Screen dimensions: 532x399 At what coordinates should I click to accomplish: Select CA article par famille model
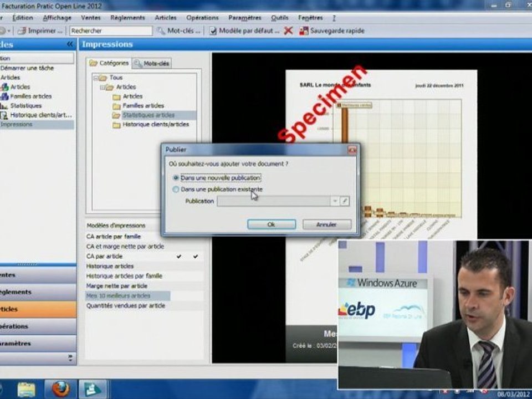click(113, 237)
